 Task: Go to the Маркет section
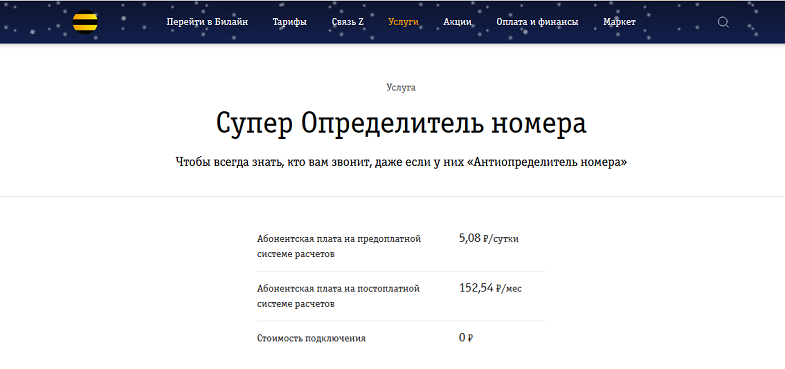coord(619,22)
